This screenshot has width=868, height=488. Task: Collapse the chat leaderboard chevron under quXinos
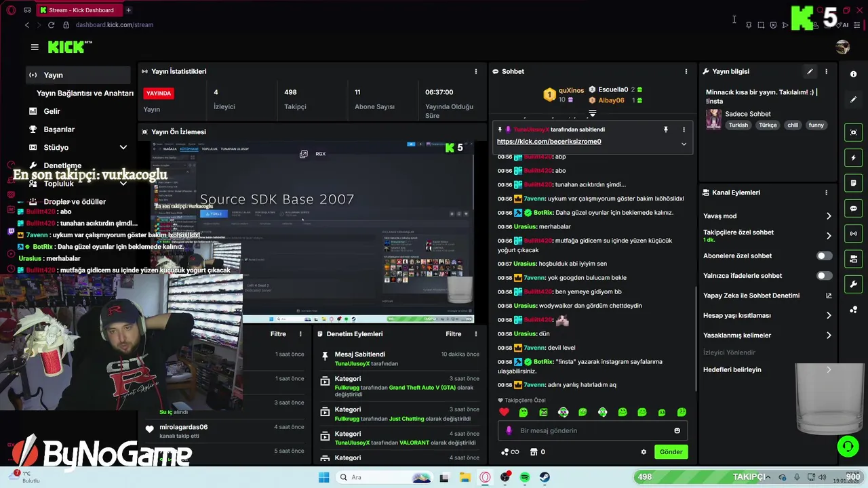coord(592,113)
